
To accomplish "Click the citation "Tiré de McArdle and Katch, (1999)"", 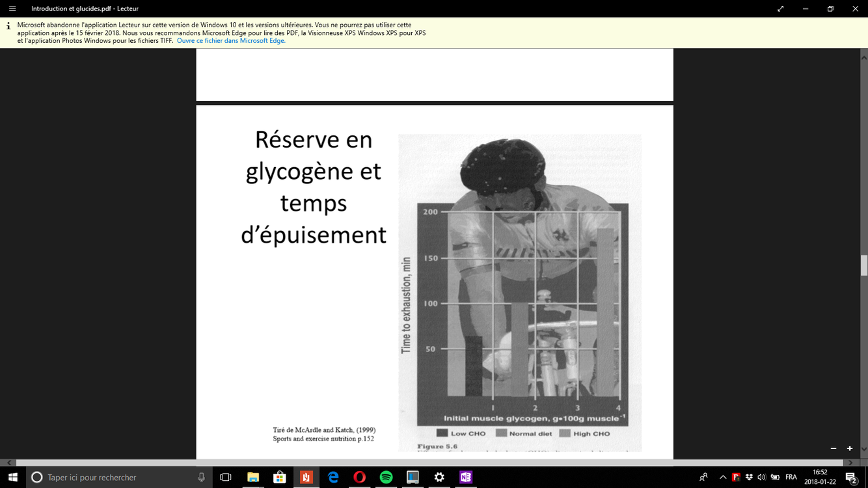I will point(324,430).
